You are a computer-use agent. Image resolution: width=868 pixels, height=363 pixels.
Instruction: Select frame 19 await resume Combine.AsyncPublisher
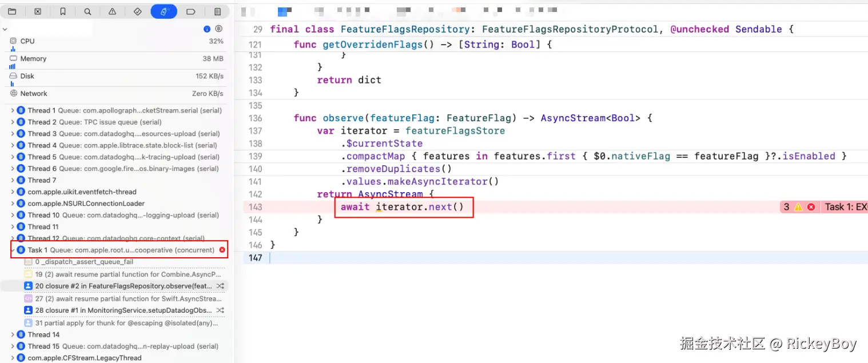coord(117,274)
